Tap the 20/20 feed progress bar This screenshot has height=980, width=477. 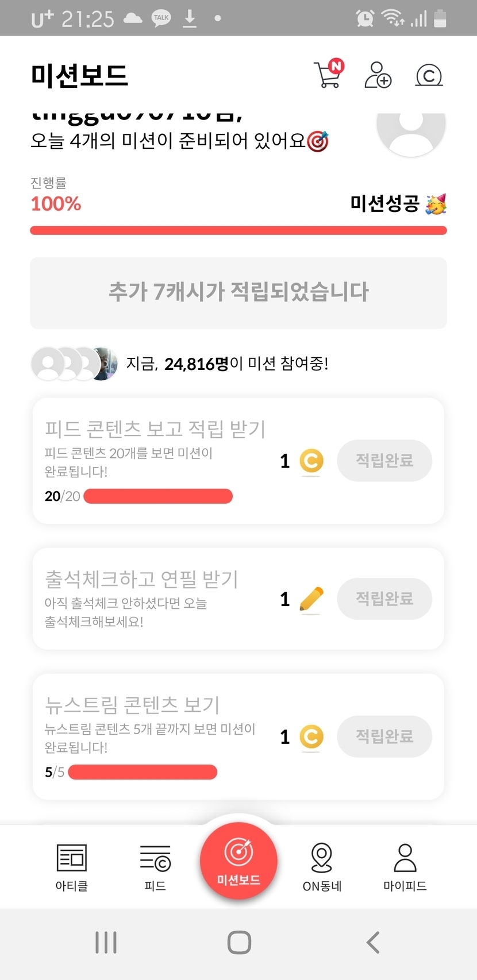tap(158, 496)
